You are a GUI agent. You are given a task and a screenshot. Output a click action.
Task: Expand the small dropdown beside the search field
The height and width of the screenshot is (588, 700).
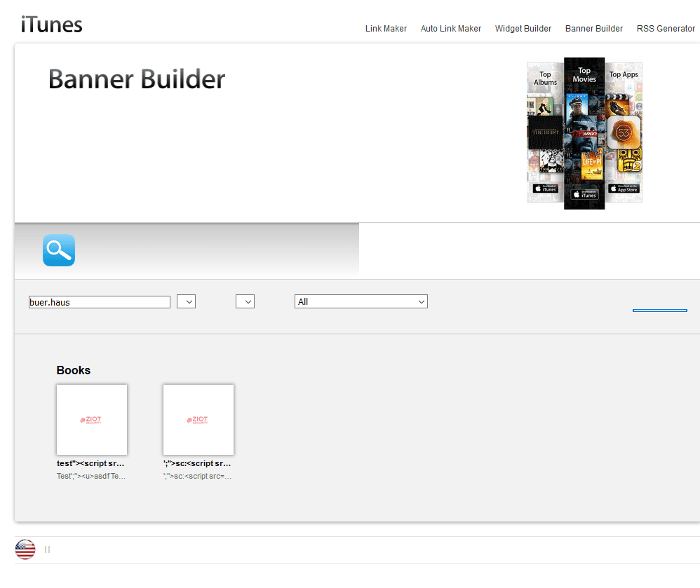[x=186, y=301]
